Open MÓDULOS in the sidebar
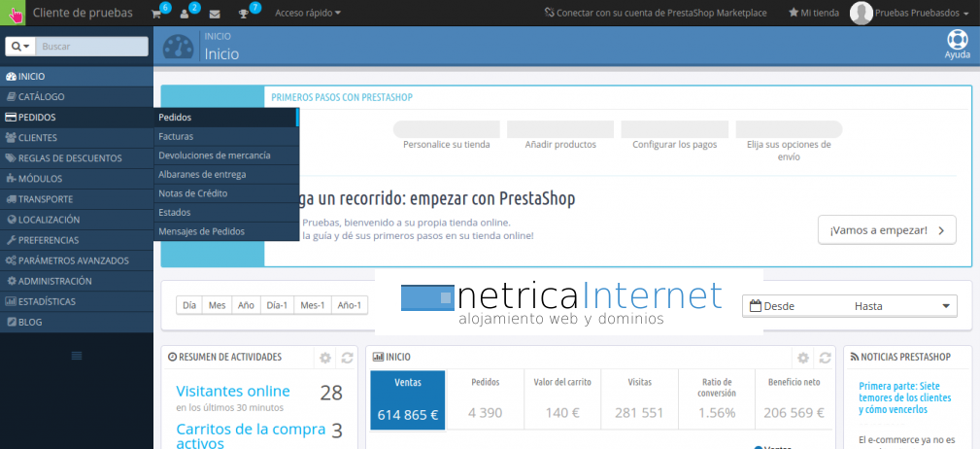This screenshot has width=980, height=449. [77, 179]
